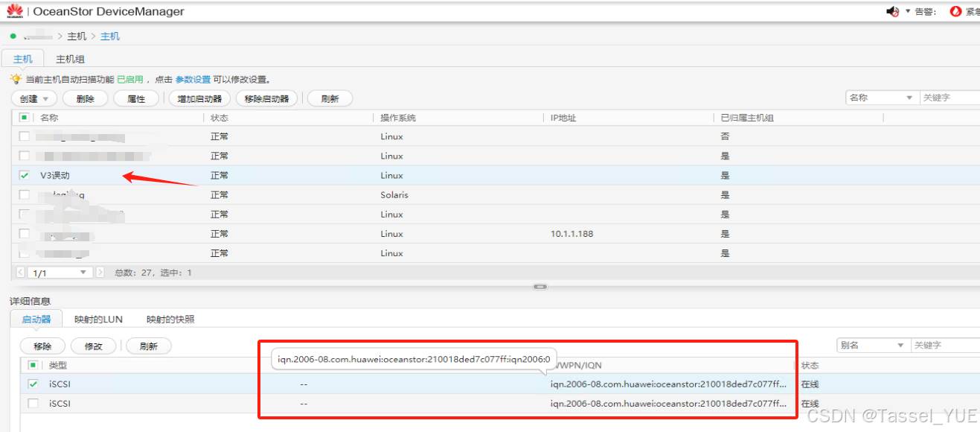The width and height of the screenshot is (980, 432).
Task: Click the 10.1.1.188 IP address cell
Action: click(x=571, y=234)
